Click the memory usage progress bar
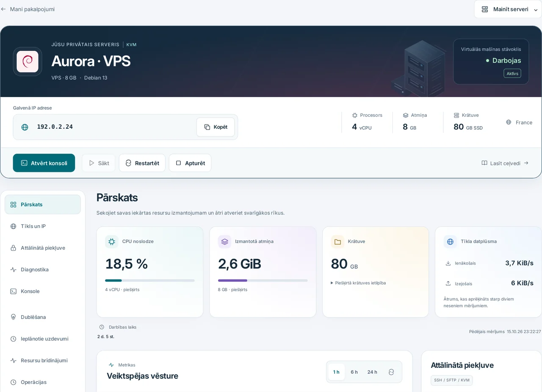This screenshot has width=542, height=392. pyautogui.click(x=263, y=280)
